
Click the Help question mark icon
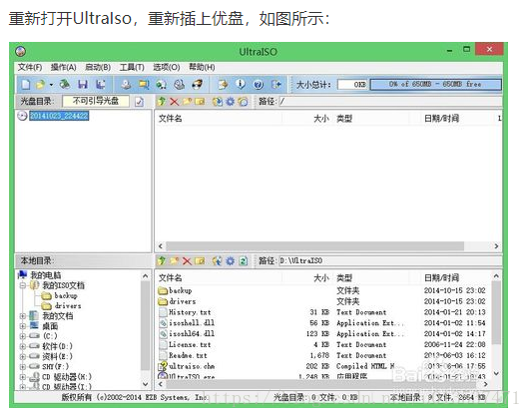click(259, 84)
